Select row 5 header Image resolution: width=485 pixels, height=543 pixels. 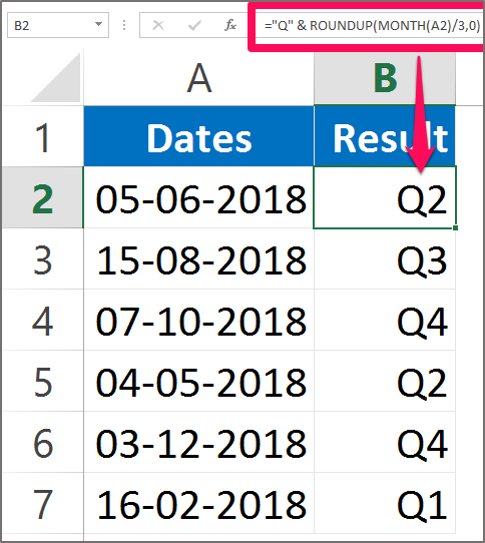pos(43,381)
